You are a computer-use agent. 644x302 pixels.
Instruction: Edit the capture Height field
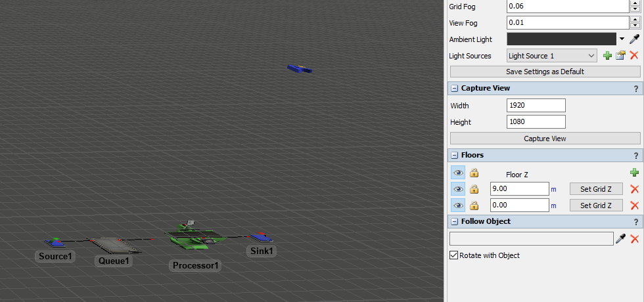(x=536, y=122)
